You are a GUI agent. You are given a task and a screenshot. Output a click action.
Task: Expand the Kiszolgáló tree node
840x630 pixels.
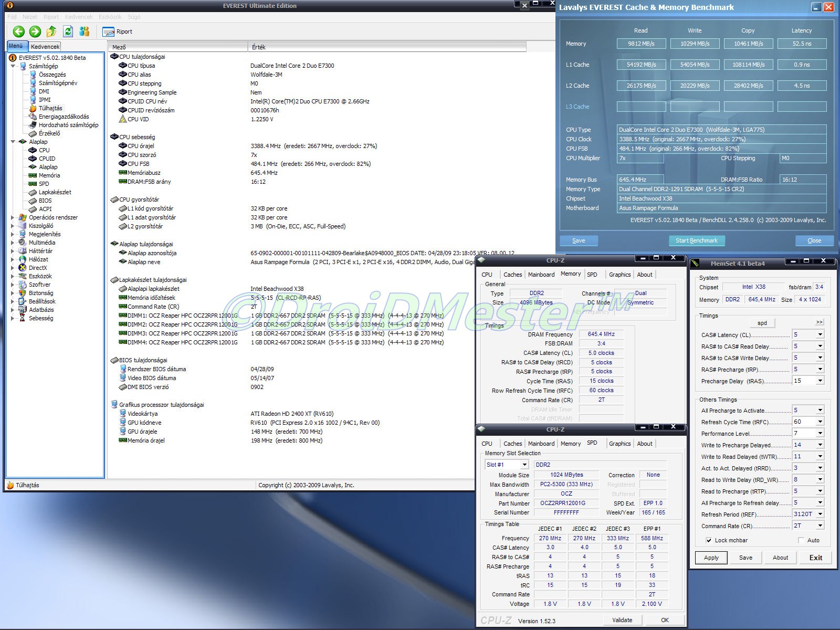13,226
